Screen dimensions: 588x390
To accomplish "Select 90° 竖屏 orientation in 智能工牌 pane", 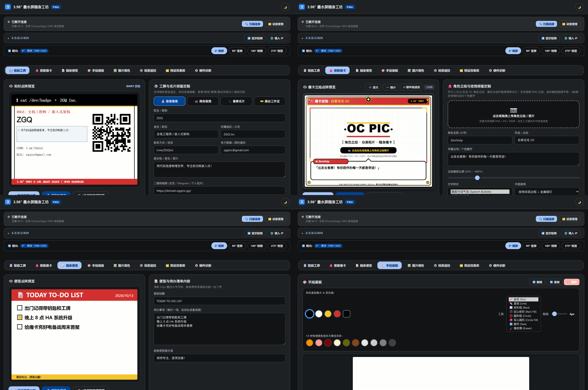I will point(237,51).
